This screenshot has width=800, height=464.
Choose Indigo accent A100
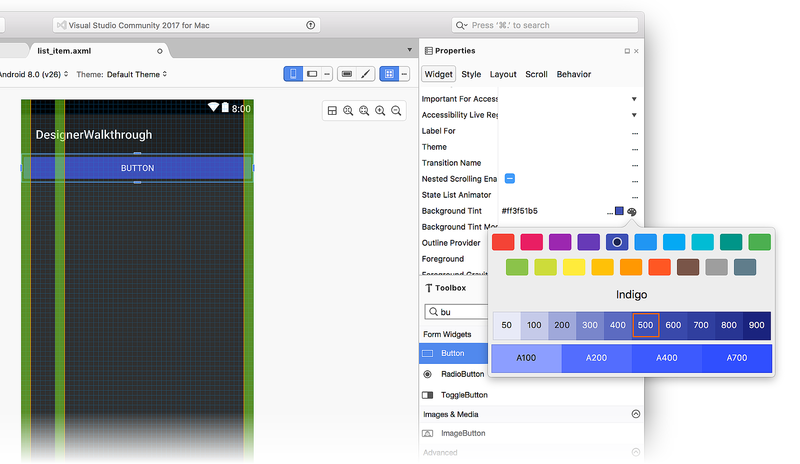pyautogui.click(x=526, y=358)
